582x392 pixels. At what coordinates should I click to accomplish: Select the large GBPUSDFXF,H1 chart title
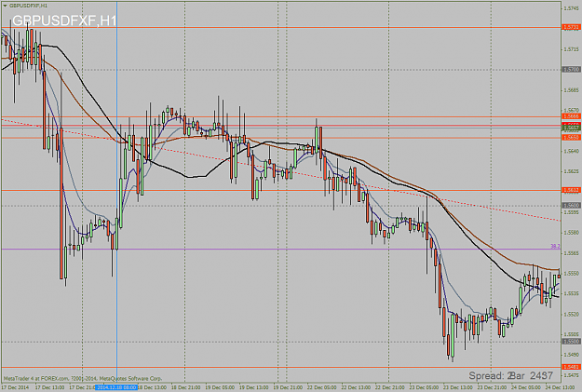64,20
